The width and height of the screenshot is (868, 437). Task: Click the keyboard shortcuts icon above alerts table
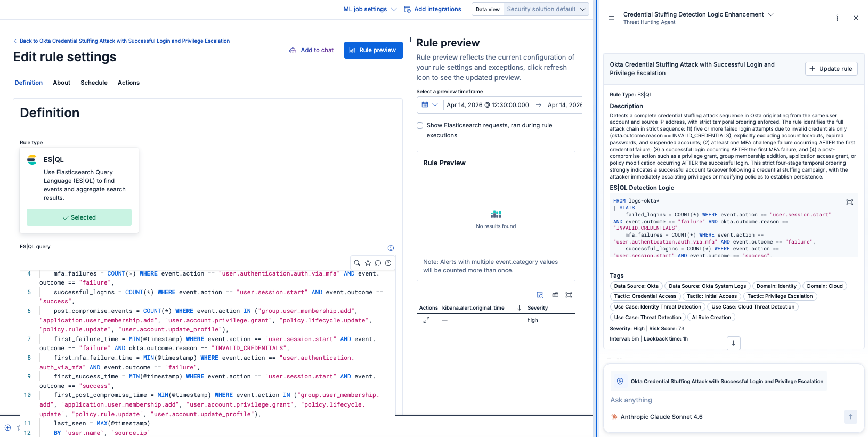(555, 295)
